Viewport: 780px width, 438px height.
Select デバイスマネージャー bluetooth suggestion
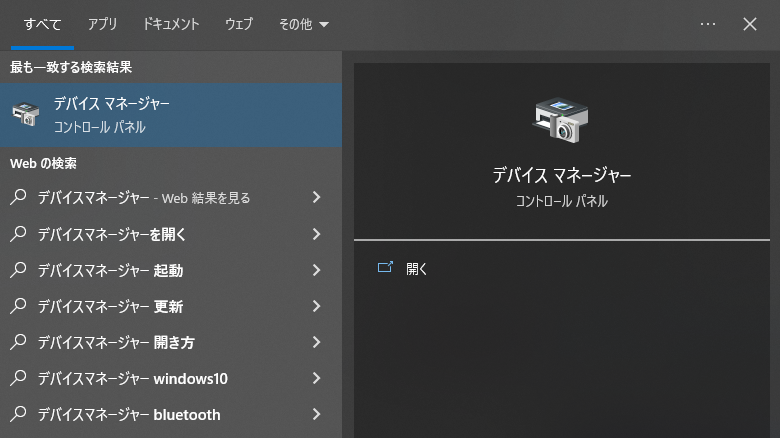[x=171, y=415]
